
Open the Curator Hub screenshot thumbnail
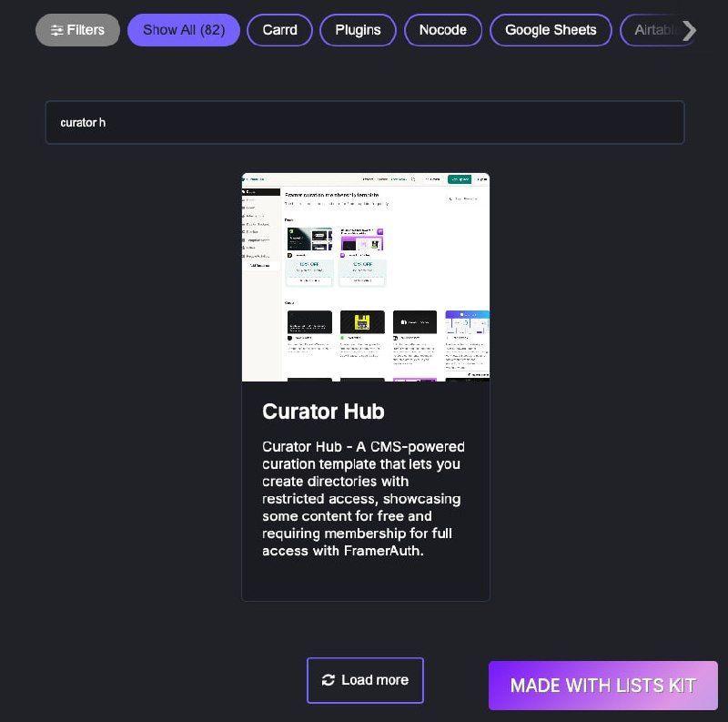(366, 278)
